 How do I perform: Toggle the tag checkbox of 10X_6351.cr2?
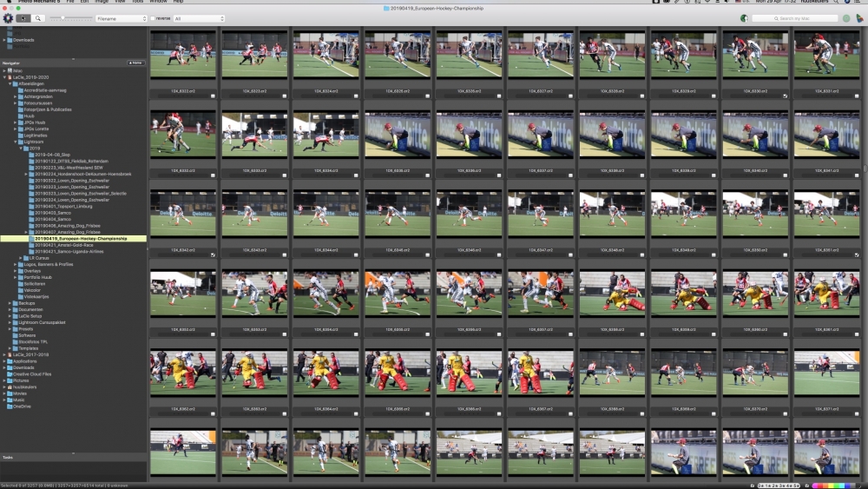pos(857,254)
